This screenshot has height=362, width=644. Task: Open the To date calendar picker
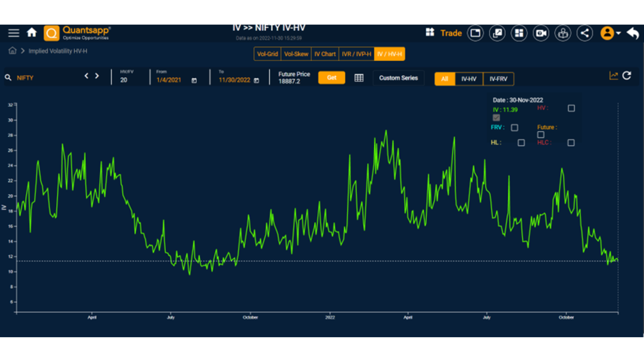[257, 80]
